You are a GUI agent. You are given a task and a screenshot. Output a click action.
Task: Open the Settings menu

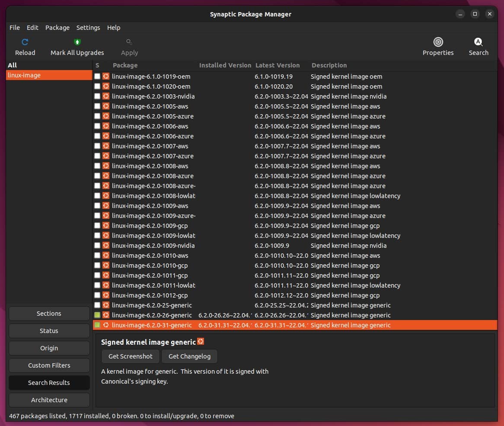(x=88, y=27)
